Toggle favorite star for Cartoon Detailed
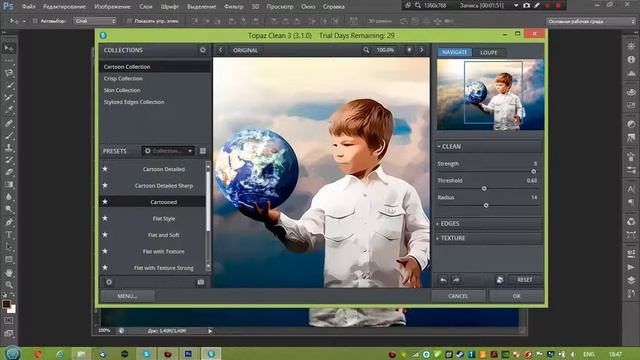 [x=105, y=169]
